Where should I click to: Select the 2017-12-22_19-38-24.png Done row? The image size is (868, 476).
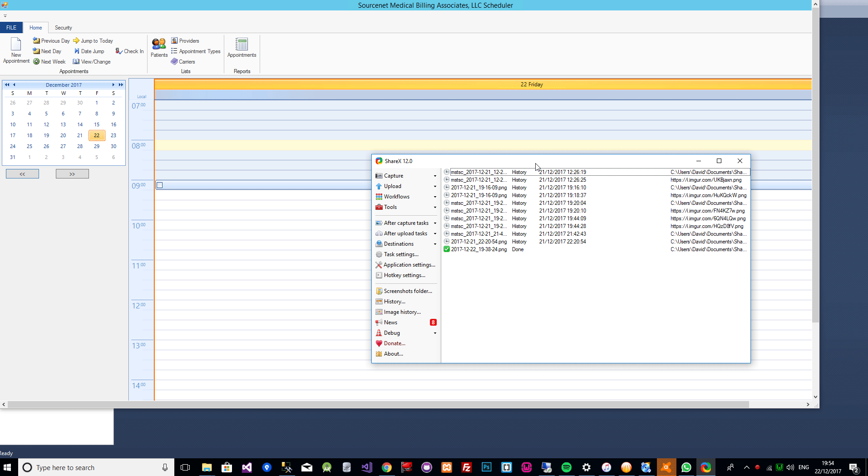point(595,249)
